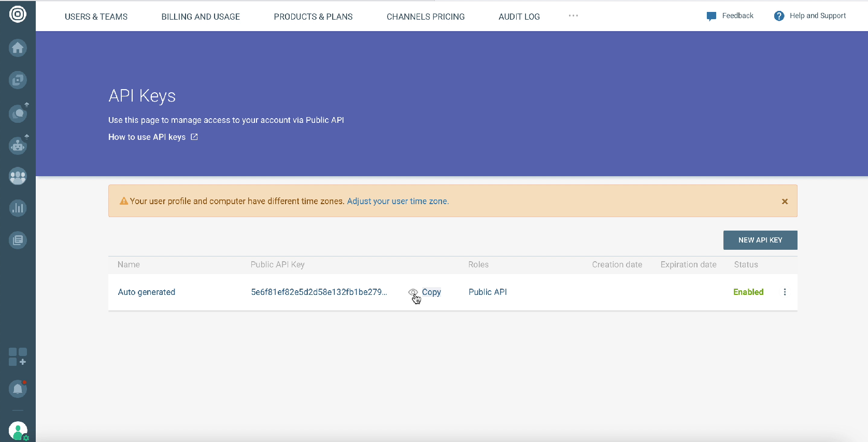Click the Public API role link
The width and height of the screenshot is (868, 442).
488,292
